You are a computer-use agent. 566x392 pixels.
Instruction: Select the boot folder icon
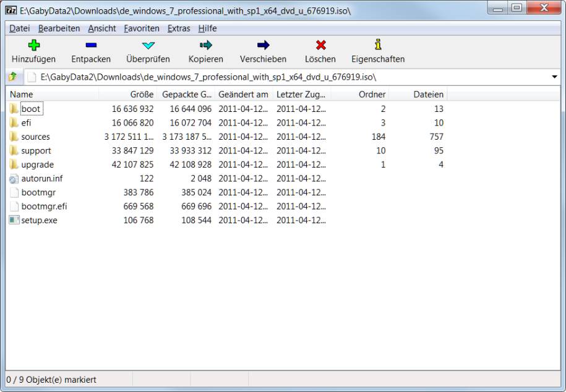(x=14, y=108)
